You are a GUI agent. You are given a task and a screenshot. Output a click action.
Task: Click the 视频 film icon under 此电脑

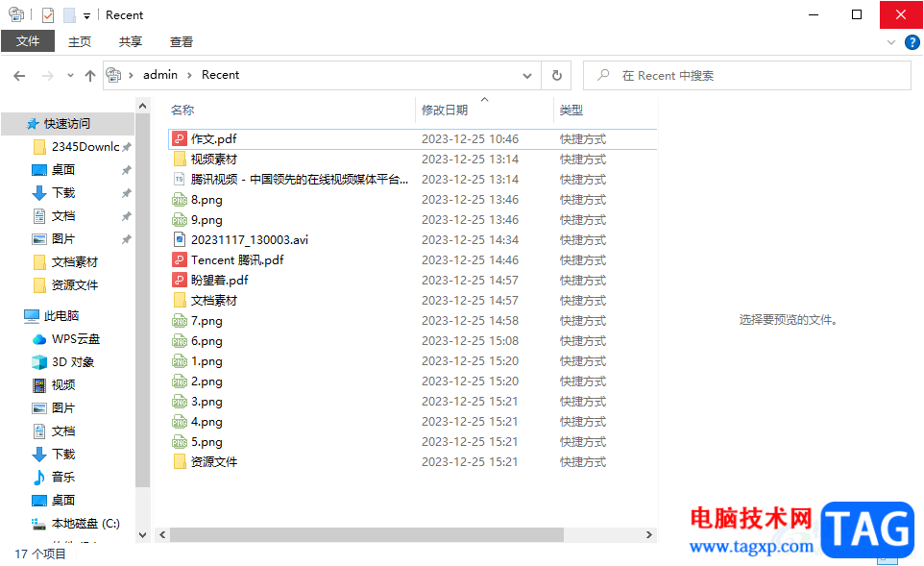[x=38, y=385]
